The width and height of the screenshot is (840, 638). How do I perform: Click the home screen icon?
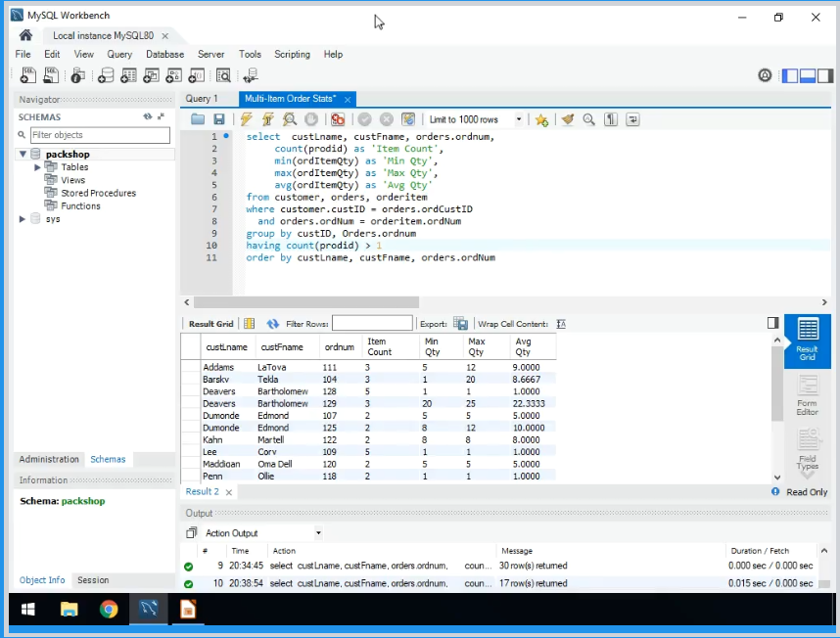[x=25, y=35]
